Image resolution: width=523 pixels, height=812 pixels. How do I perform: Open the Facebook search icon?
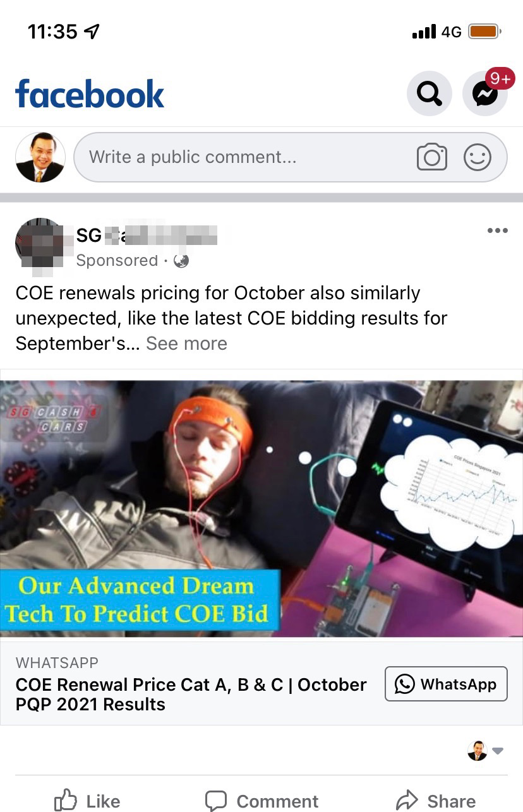[429, 93]
